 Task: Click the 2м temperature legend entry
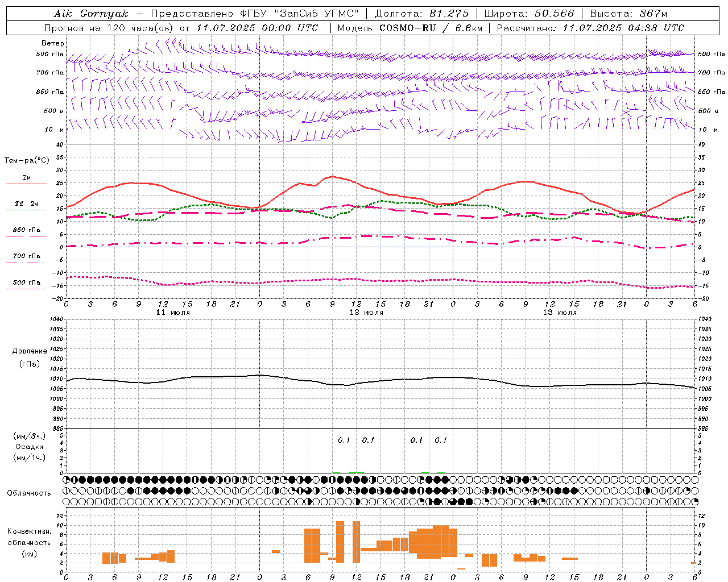point(27,178)
